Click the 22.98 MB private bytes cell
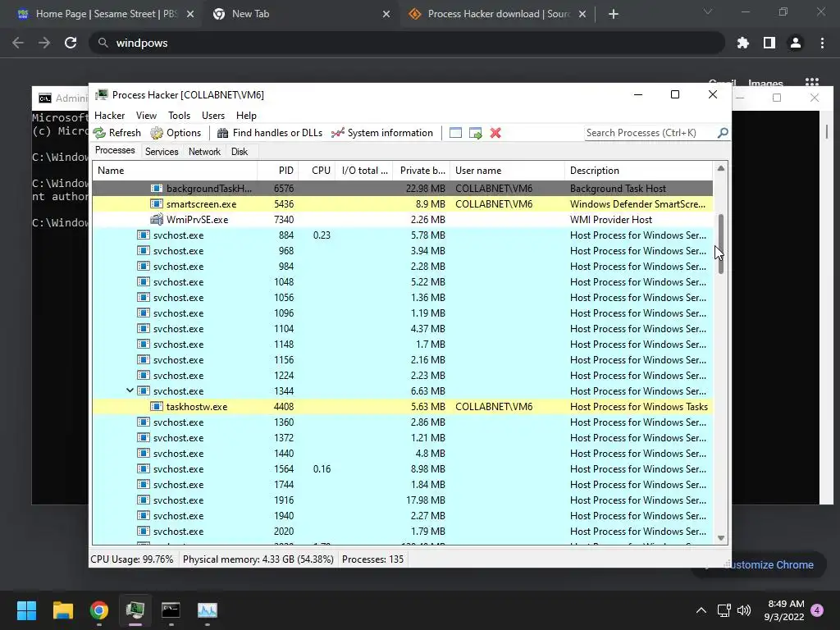 (426, 189)
